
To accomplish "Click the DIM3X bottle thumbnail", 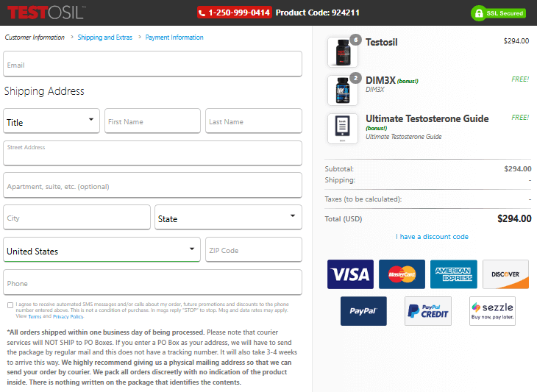I will point(343,90).
